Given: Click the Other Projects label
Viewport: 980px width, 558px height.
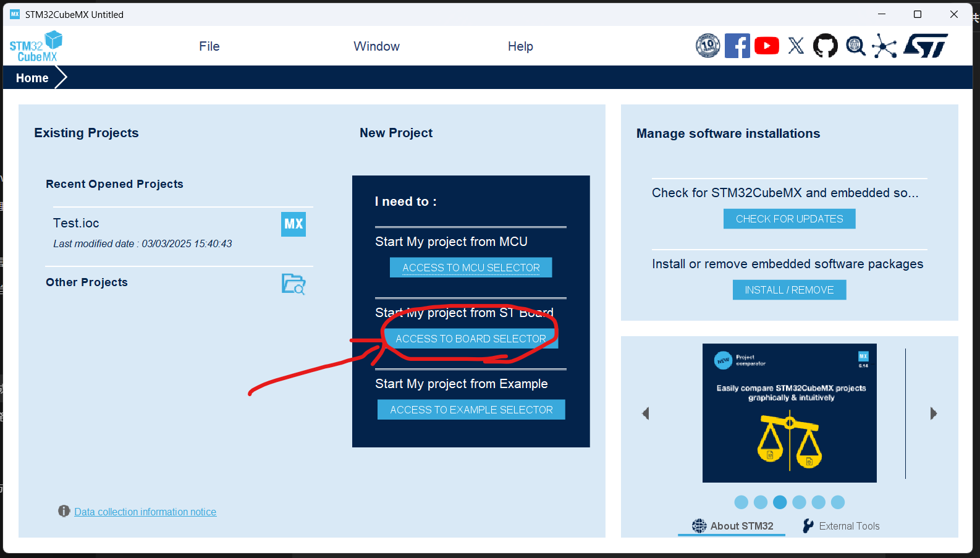Looking at the screenshot, I should (87, 282).
